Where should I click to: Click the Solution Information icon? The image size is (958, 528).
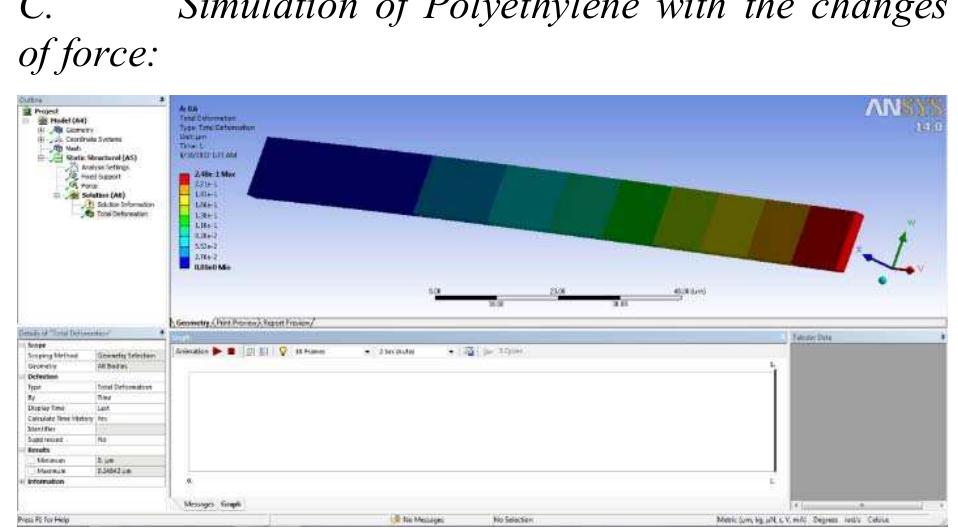point(89,205)
